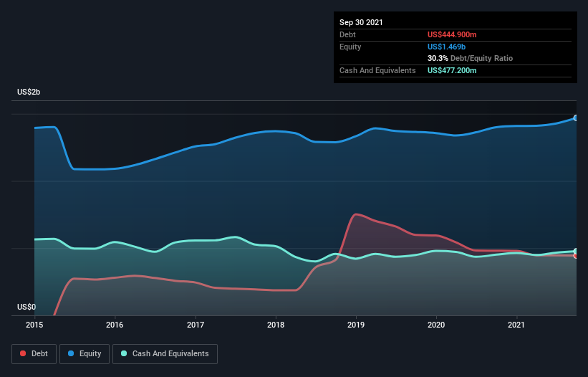The image size is (588, 377).
Task: Click the red Debt legend dot
Action: 23,353
